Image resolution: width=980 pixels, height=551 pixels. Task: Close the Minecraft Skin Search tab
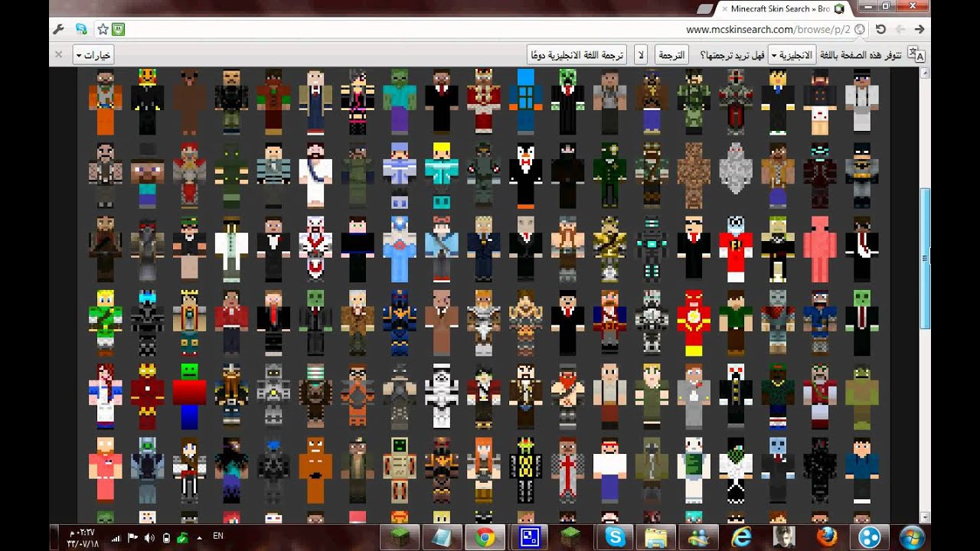(724, 8)
